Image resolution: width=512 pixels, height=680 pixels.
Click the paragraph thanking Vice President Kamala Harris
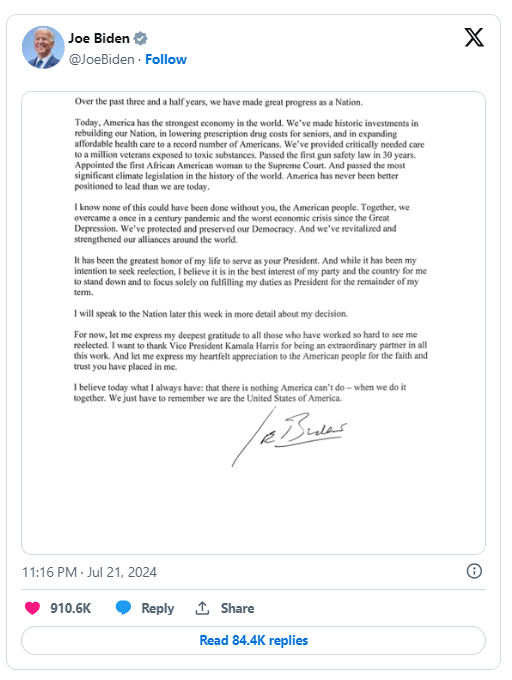[250, 350]
